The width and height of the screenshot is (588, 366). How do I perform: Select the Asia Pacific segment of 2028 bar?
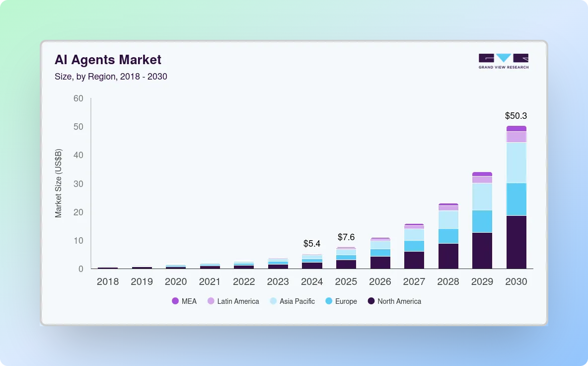point(448,220)
